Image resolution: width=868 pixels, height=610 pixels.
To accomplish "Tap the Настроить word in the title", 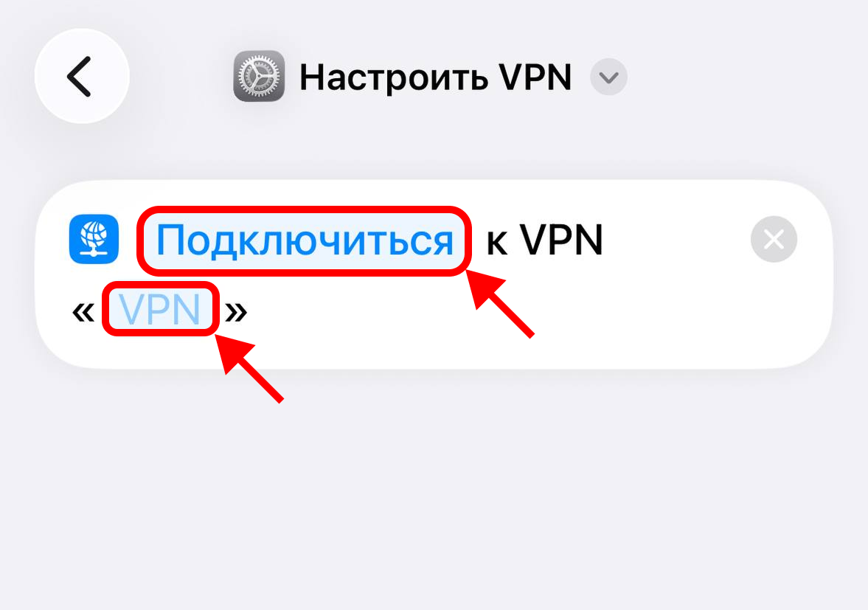I will [x=394, y=77].
